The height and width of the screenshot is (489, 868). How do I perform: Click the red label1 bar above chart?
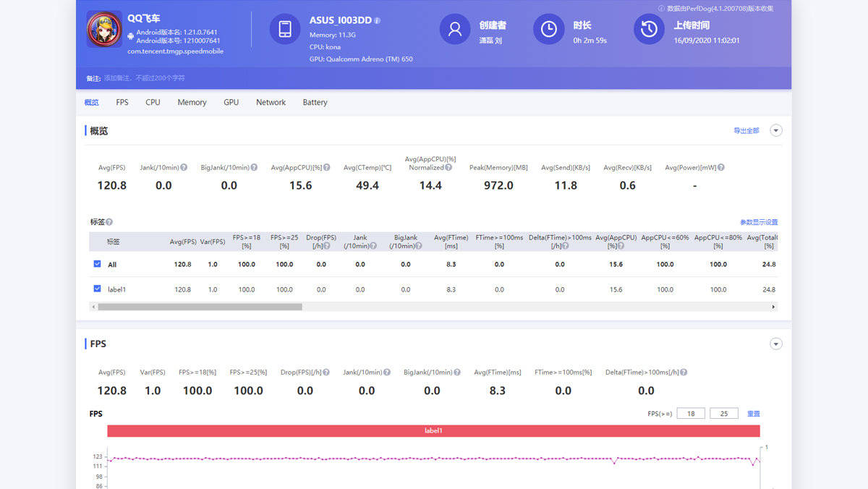pyautogui.click(x=433, y=430)
